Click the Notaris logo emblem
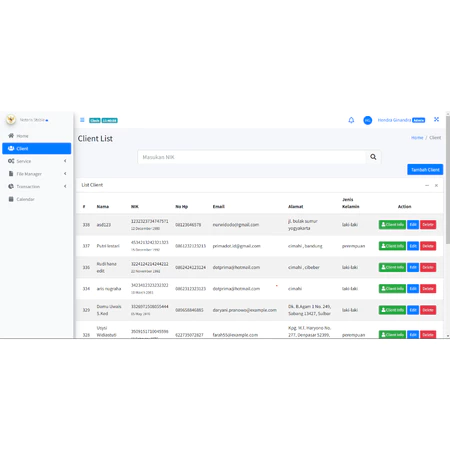The width and height of the screenshot is (450, 450). coord(11,120)
